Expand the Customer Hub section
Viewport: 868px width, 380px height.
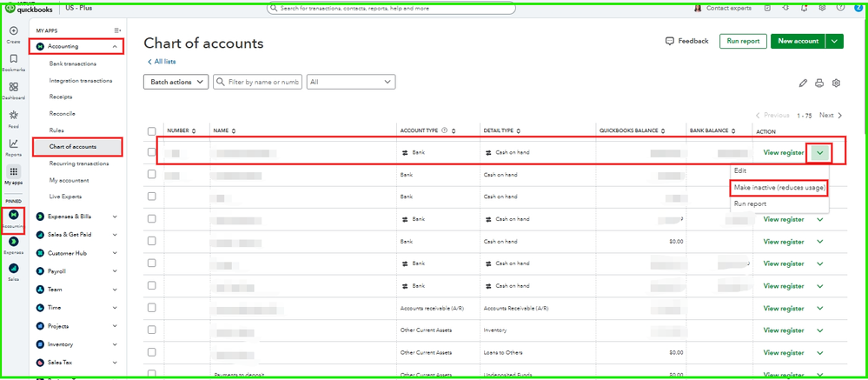point(115,253)
